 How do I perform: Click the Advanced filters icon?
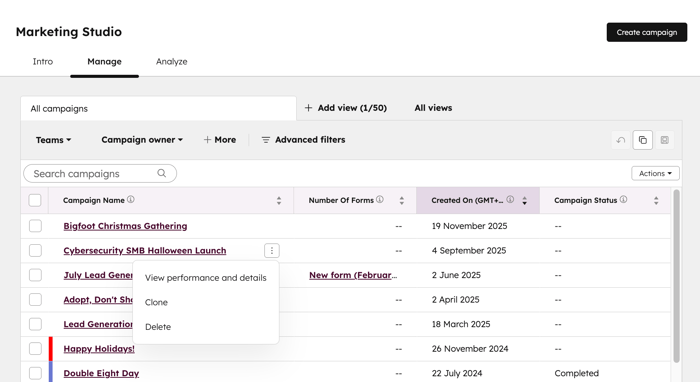tap(266, 140)
